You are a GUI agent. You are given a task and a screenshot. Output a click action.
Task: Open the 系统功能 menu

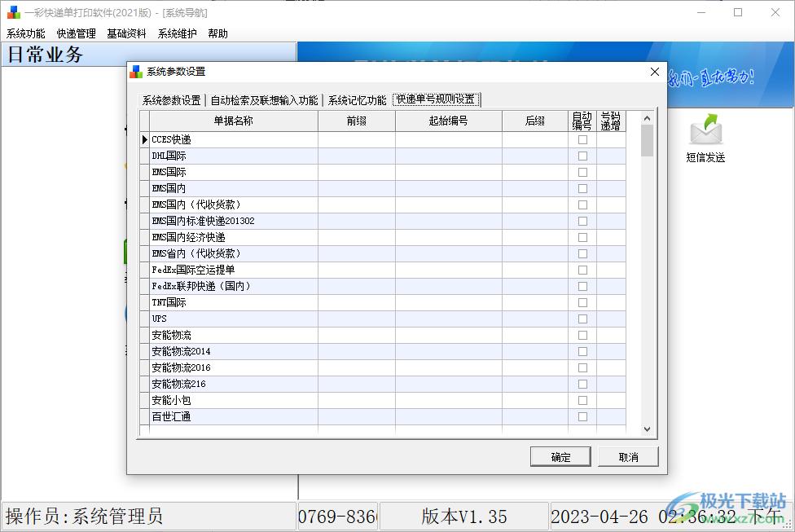(x=26, y=33)
